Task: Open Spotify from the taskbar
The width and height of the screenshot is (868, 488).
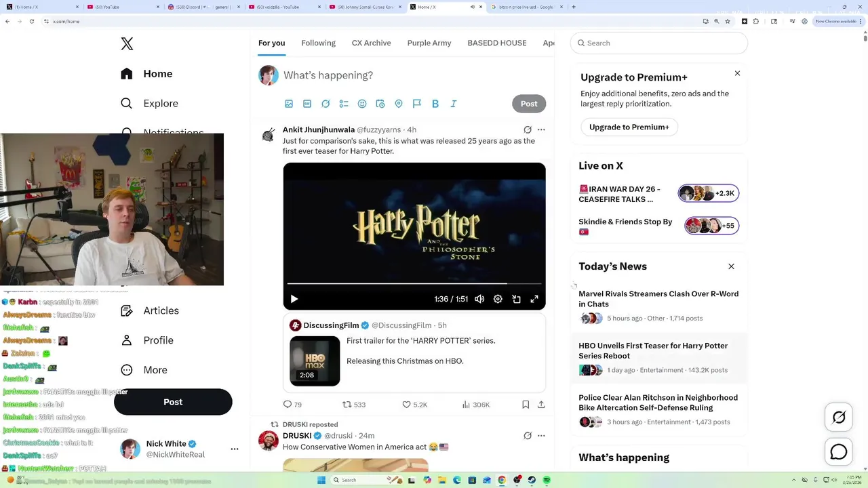Action: point(547,480)
